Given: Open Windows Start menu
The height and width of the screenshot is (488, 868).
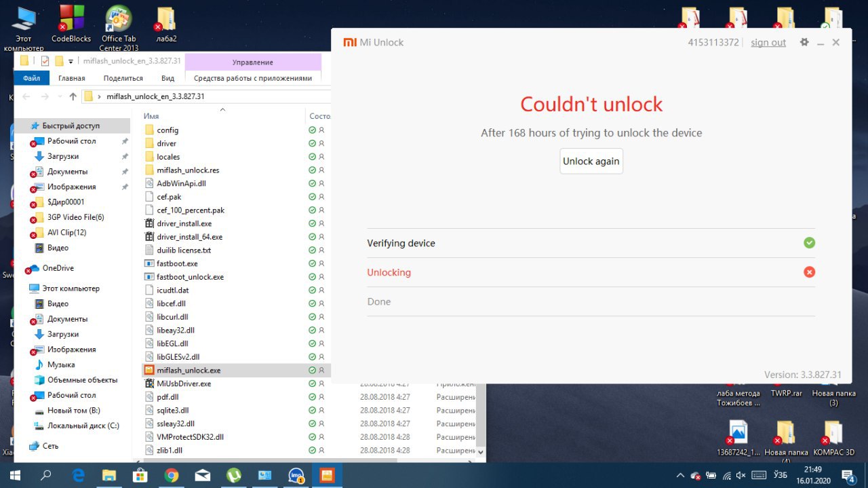Looking at the screenshot, I should point(15,475).
